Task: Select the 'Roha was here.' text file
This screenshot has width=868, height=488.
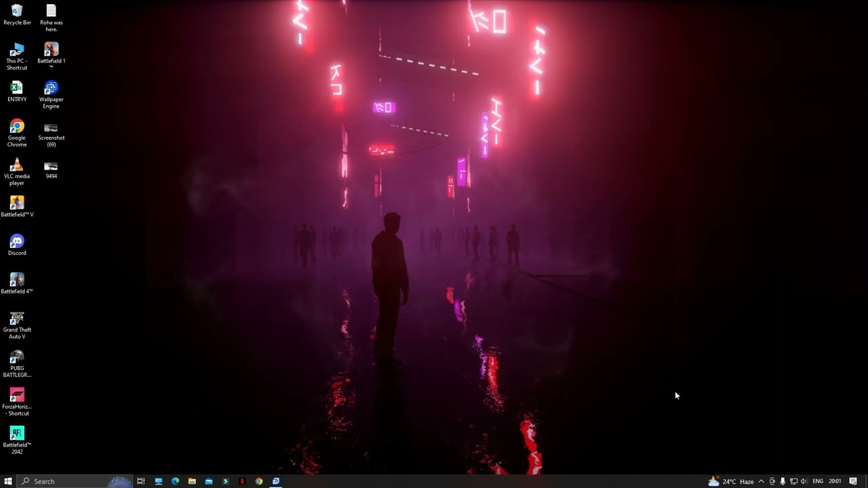Action: [x=51, y=18]
